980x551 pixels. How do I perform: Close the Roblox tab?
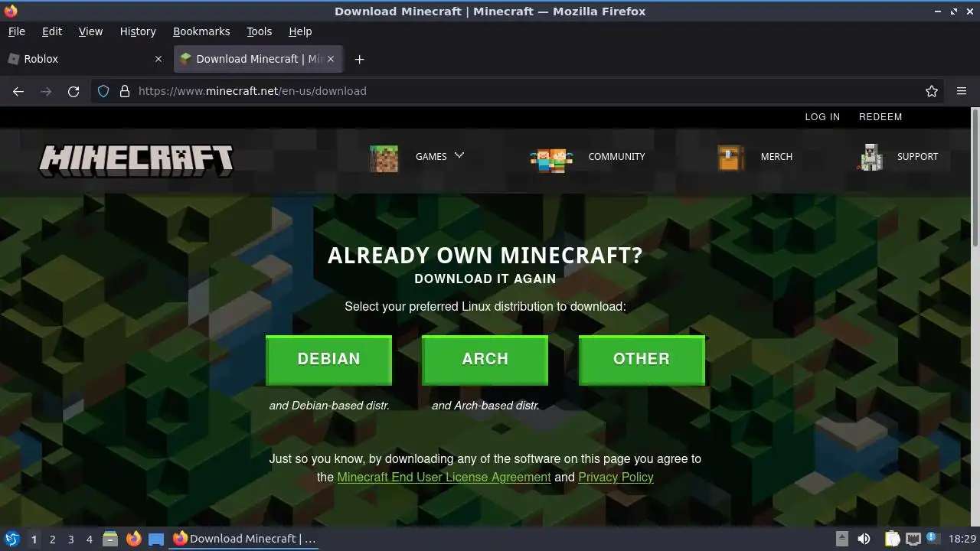[158, 59]
